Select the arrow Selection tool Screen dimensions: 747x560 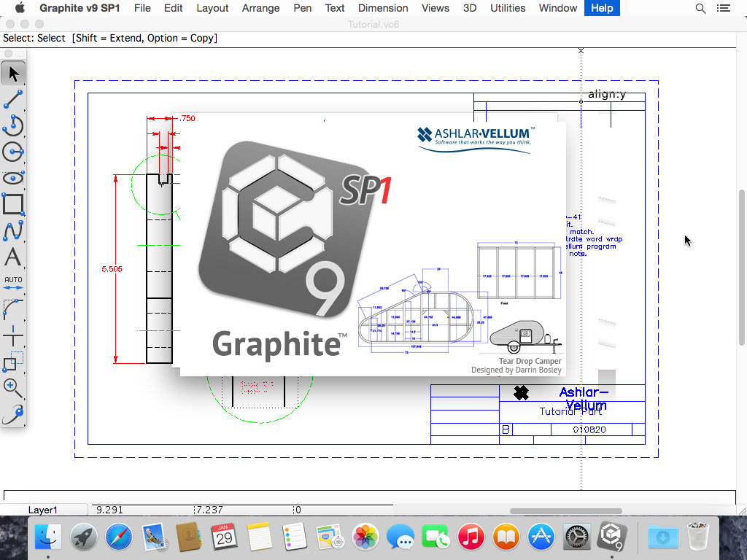(x=13, y=74)
